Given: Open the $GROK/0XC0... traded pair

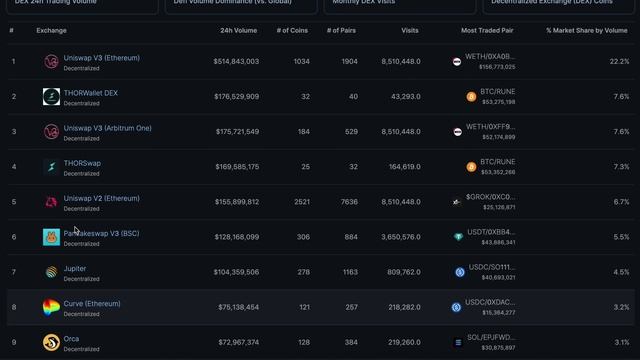Looking at the screenshot, I should (491, 197).
